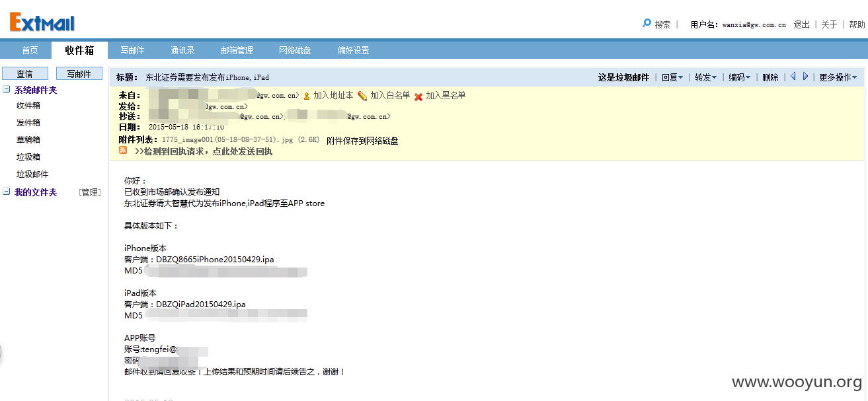Click the 查信 button
Image resolution: width=868 pixels, height=401 pixels.
click(24, 73)
